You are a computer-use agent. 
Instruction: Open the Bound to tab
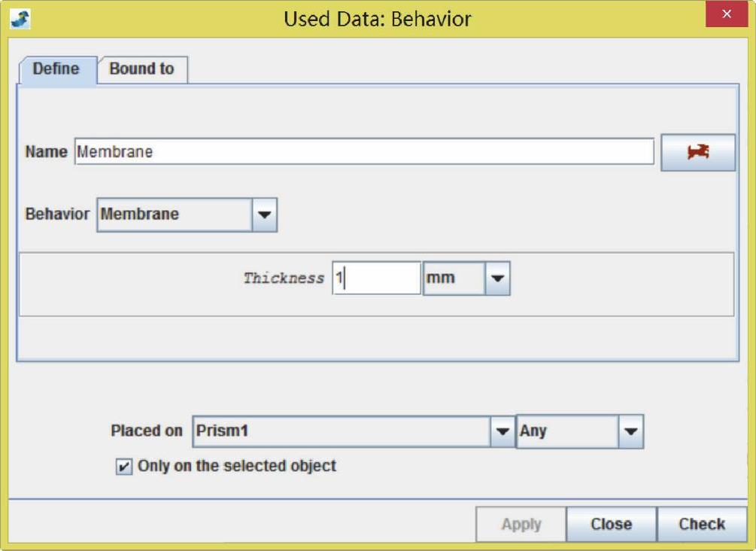(x=141, y=69)
